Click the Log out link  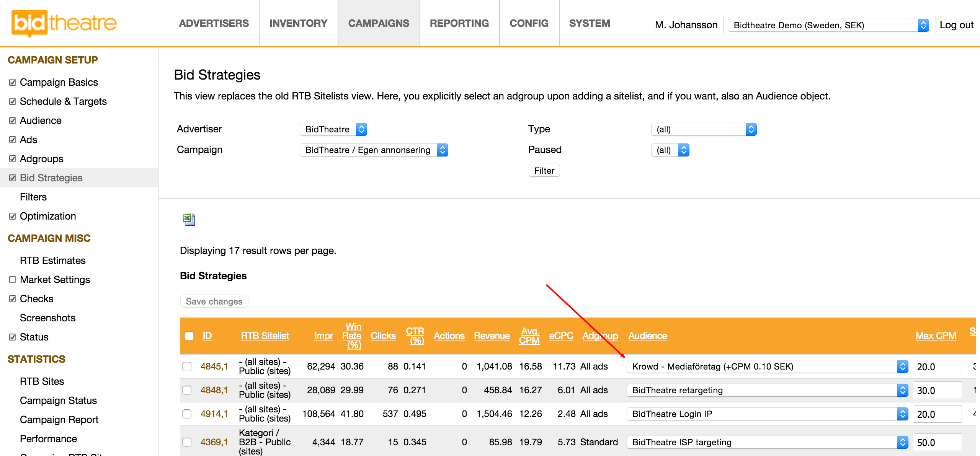pos(956,25)
